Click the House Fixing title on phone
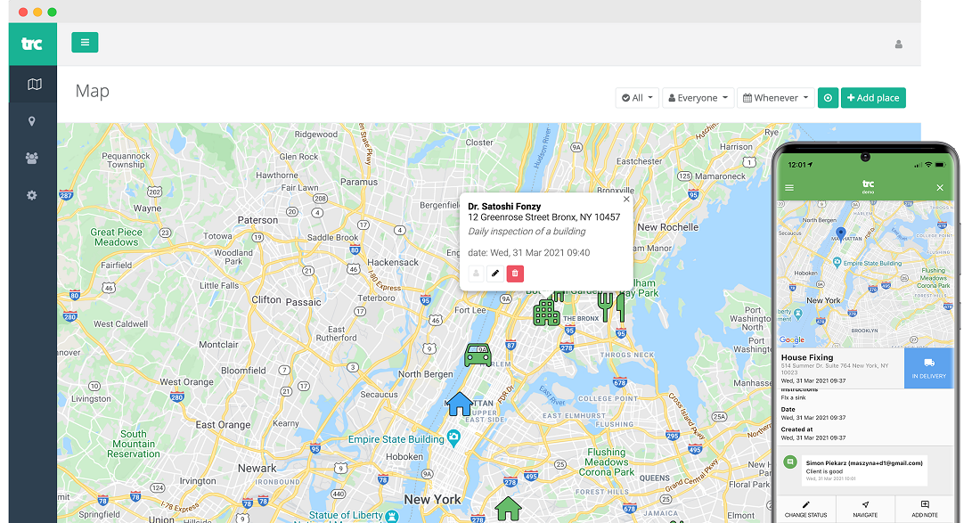 (807, 357)
